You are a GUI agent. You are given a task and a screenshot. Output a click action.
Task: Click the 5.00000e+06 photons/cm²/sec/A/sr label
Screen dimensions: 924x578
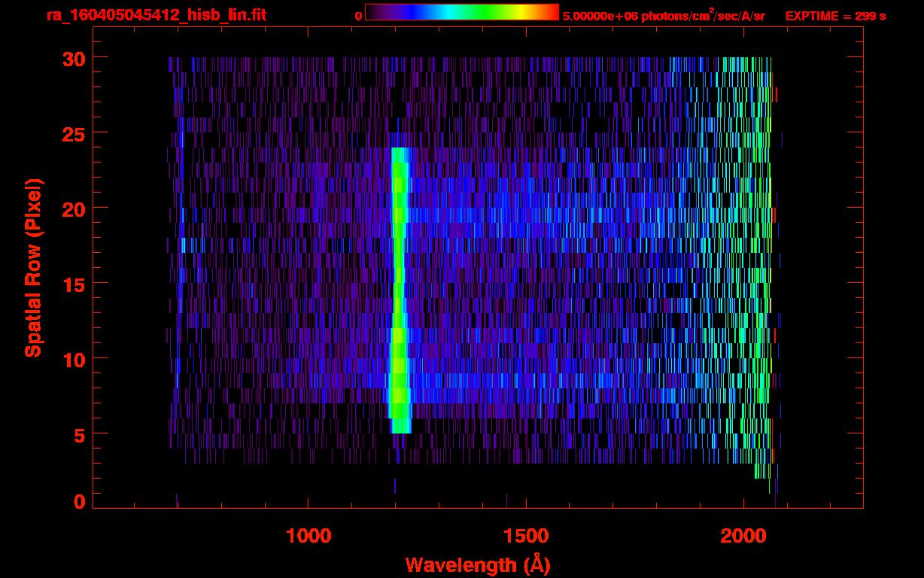tap(664, 16)
